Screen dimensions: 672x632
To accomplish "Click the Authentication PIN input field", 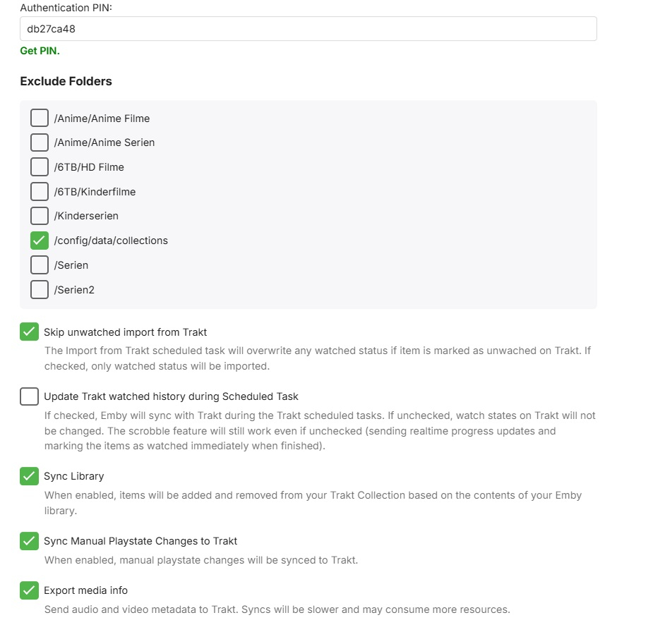I will [308, 29].
